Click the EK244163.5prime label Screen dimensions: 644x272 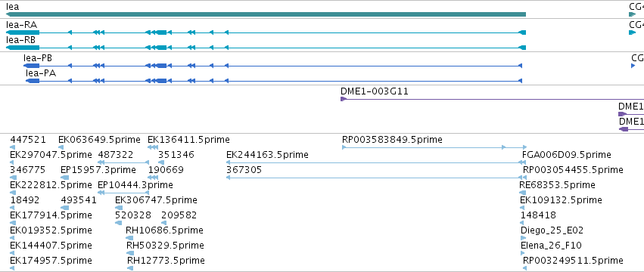[x=267, y=155]
